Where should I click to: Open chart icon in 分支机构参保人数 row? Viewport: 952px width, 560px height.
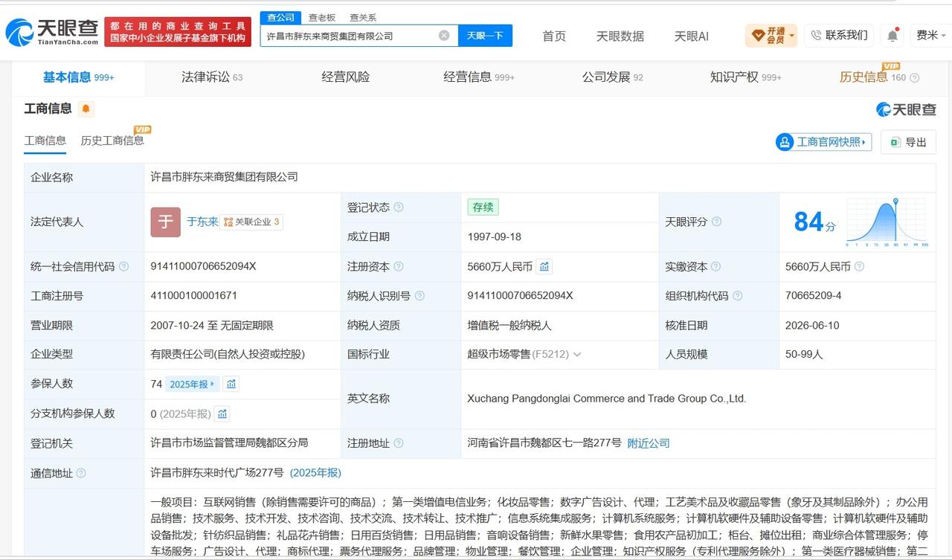click(222, 413)
